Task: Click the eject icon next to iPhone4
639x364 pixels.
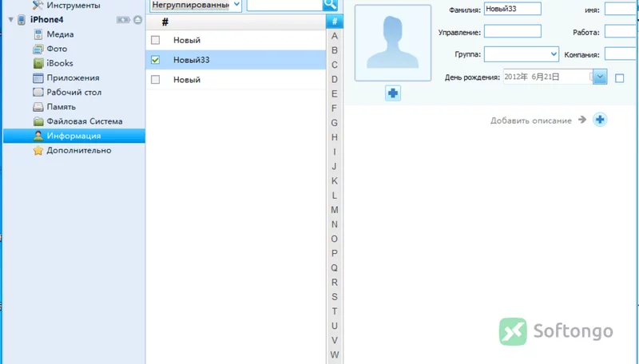Action: (137, 19)
